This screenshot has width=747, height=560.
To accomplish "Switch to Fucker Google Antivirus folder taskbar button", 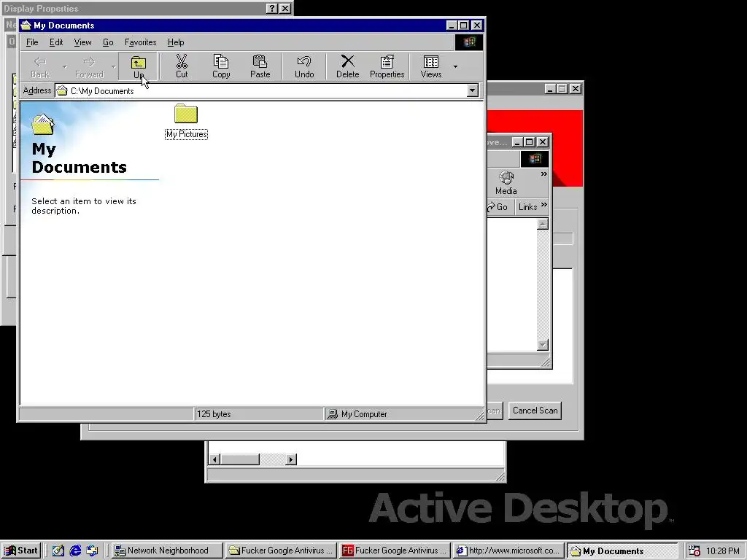I will pyautogui.click(x=281, y=551).
